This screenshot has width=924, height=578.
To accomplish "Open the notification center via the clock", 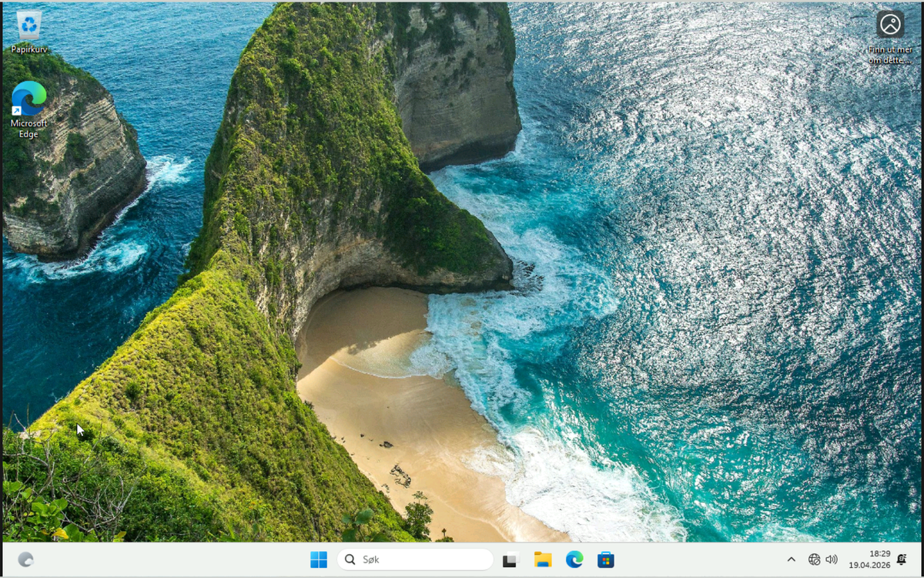I will coord(880,560).
